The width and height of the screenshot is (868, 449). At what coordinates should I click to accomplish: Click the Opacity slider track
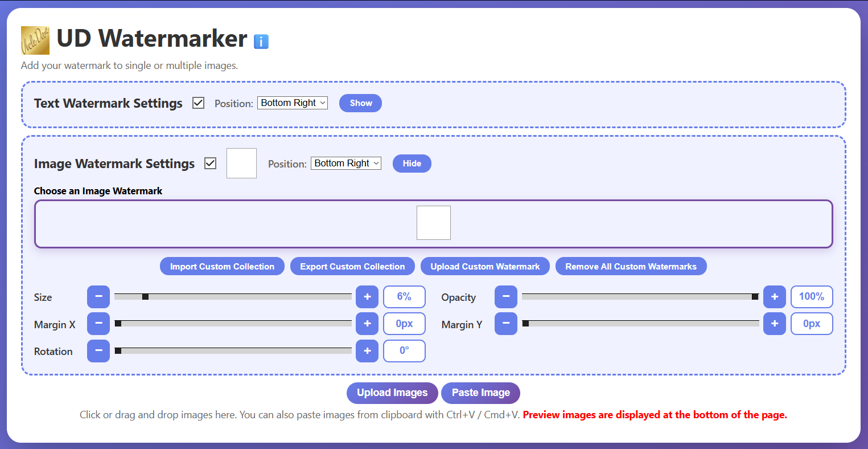(640, 297)
